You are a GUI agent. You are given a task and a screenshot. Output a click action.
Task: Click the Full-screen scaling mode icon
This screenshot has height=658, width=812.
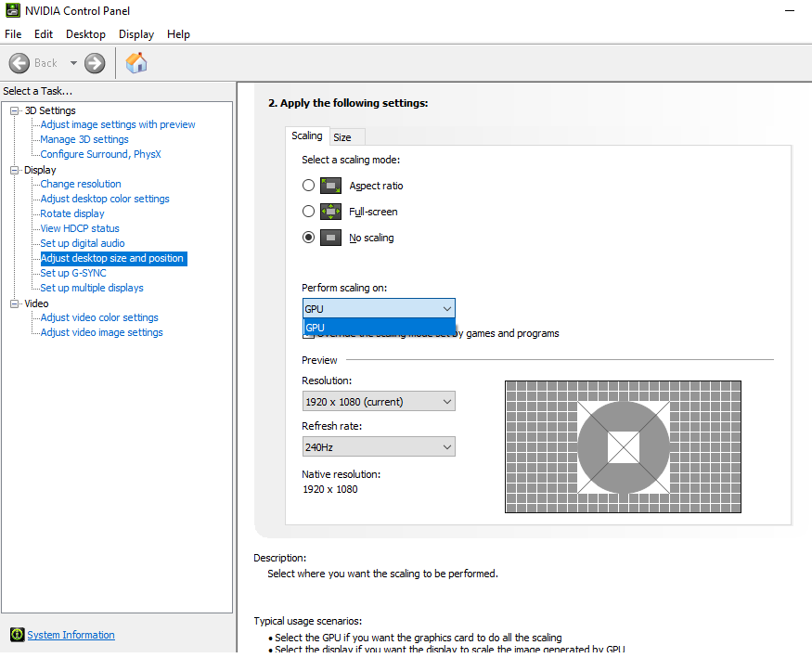point(330,212)
